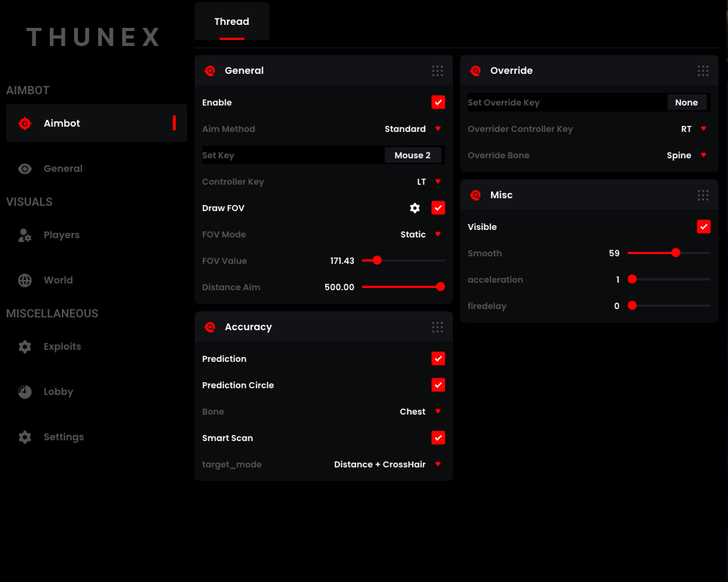
Task: Grab the drag handle dots on the Override panel
Action: coord(703,70)
